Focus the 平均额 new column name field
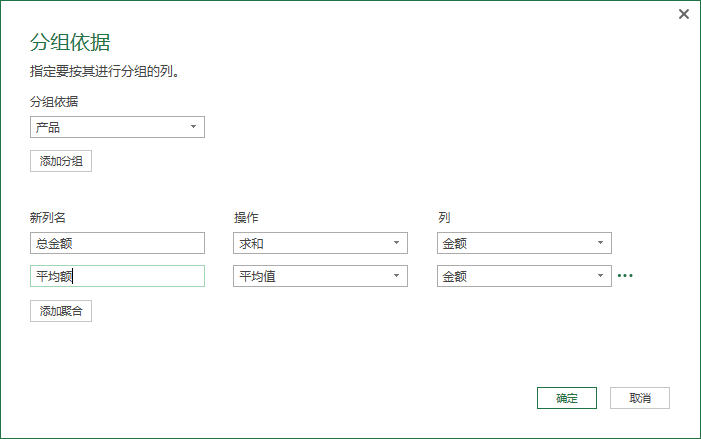This screenshot has height=439, width=701. click(117, 276)
